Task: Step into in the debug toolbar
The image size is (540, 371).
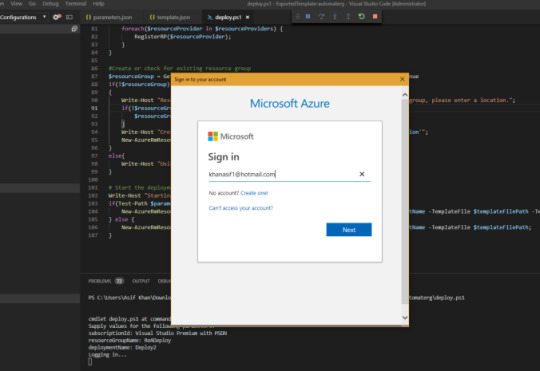Action: (x=334, y=16)
